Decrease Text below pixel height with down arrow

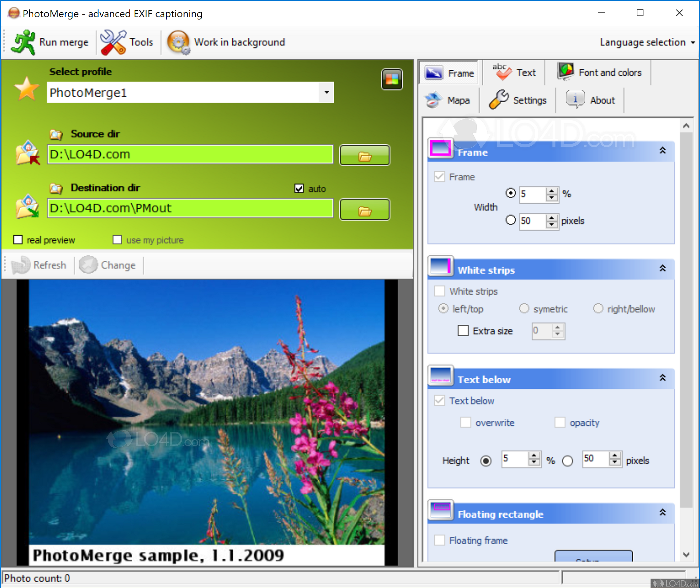pyautogui.click(x=614, y=462)
